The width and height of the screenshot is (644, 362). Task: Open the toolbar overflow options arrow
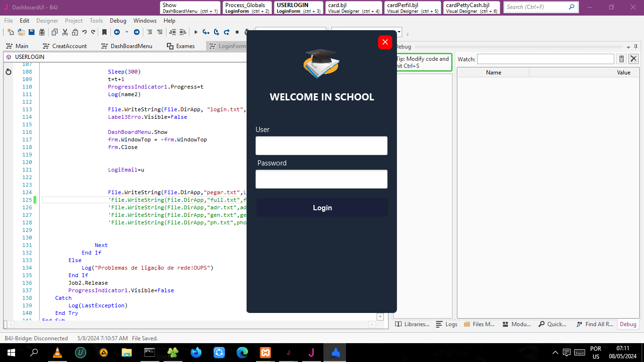[x=407, y=34]
